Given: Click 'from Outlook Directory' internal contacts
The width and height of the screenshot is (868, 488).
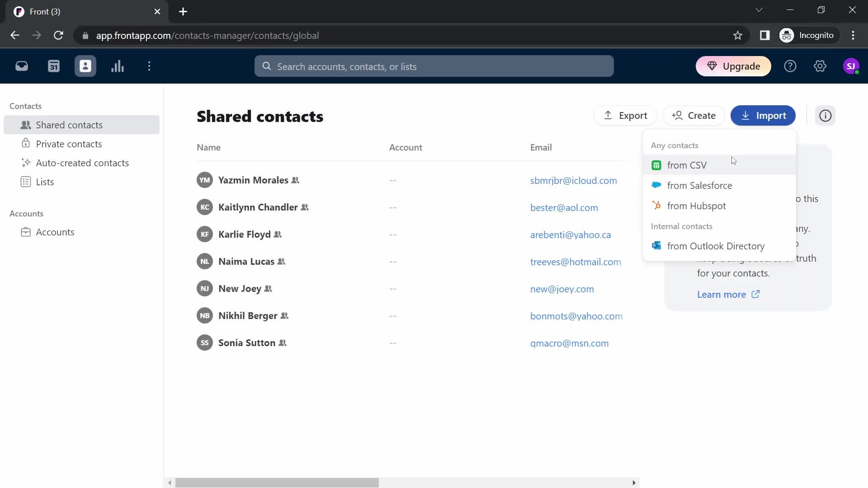Looking at the screenshot, I should (717, 245).
